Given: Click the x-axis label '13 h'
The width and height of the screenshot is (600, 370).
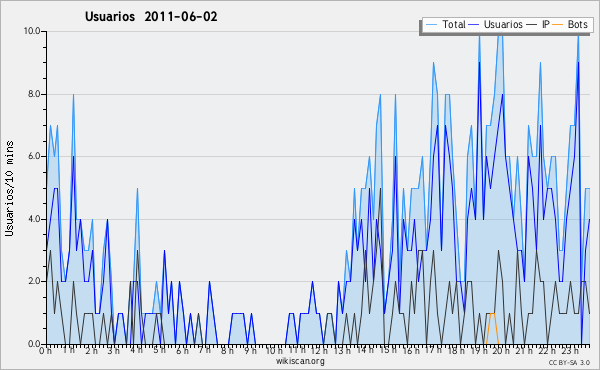Looking at the screenshot, I should [342, 351].
